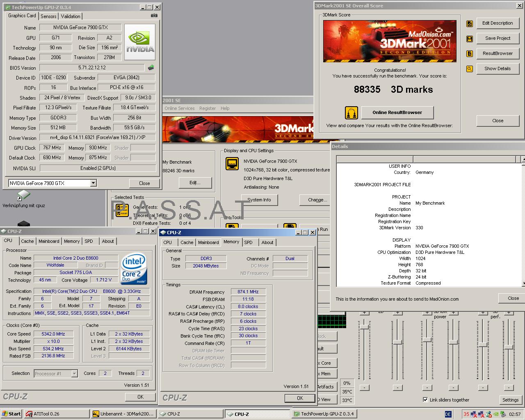Image resolution: width=525 pixels, height=420 pixels.
Task: Click the GPU-Z title bar application icon
Action: coord(8,7)
